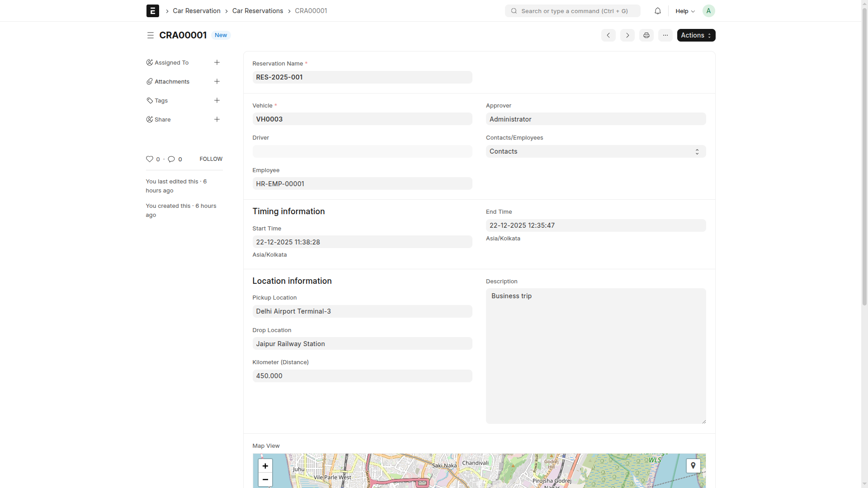Screen dimensions: 868x488
Task: Open the Actions dropdown
Action: pyautogui.click(x=696, y=35)
